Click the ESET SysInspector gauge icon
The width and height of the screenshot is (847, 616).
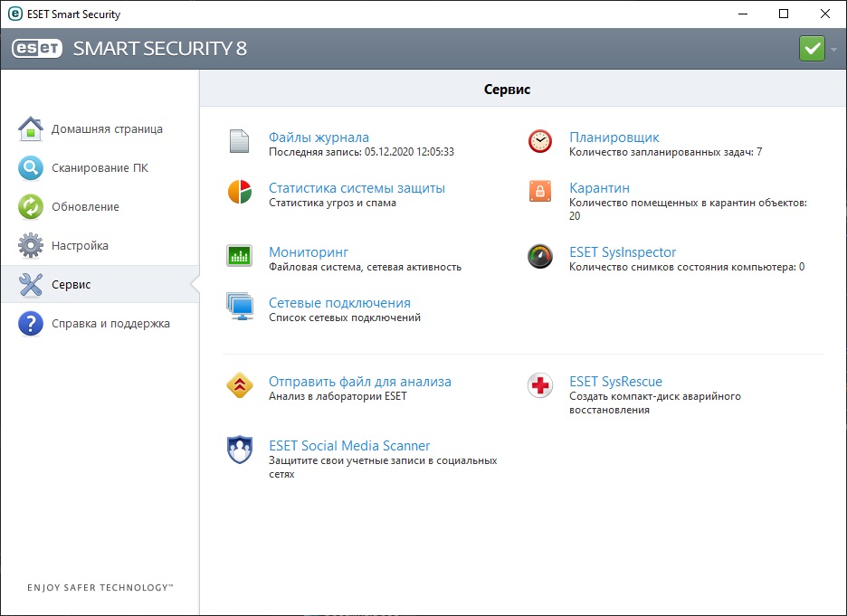pos(539,257)
